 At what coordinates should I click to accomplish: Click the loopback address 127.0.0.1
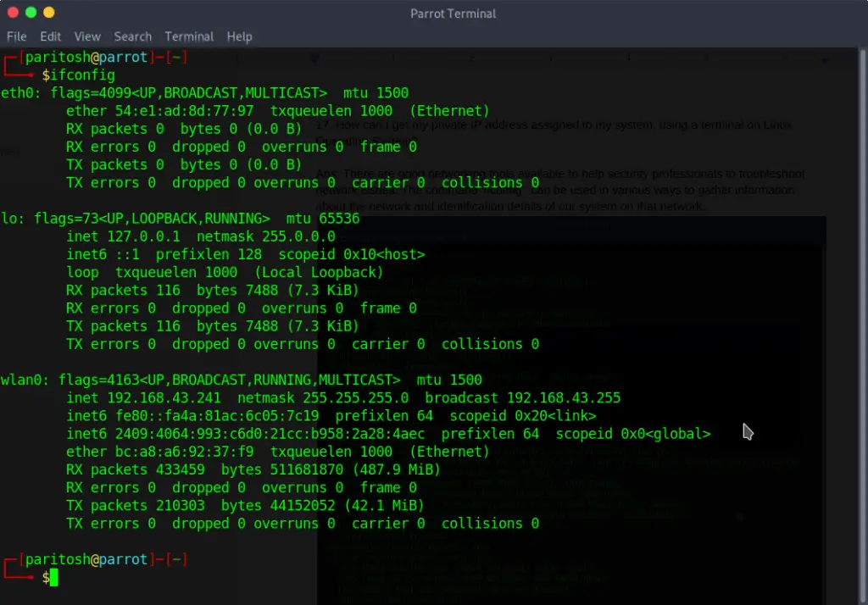coord(144,236)
